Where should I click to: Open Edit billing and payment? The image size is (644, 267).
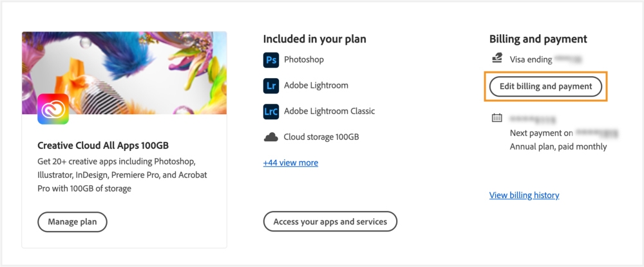coord(545,86)
